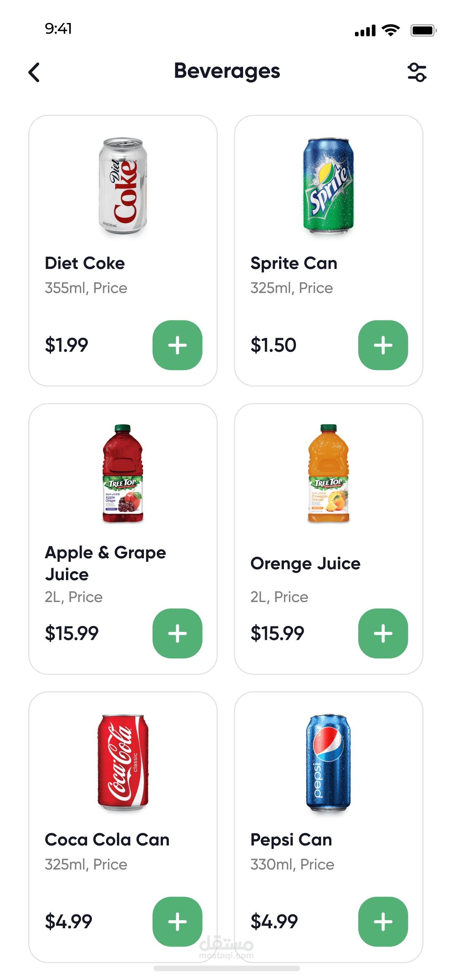Add Apple & Grape Juice to cart
Image resolution: width=453 pixels, height=980 pixels.
click(x=177, y=633)
